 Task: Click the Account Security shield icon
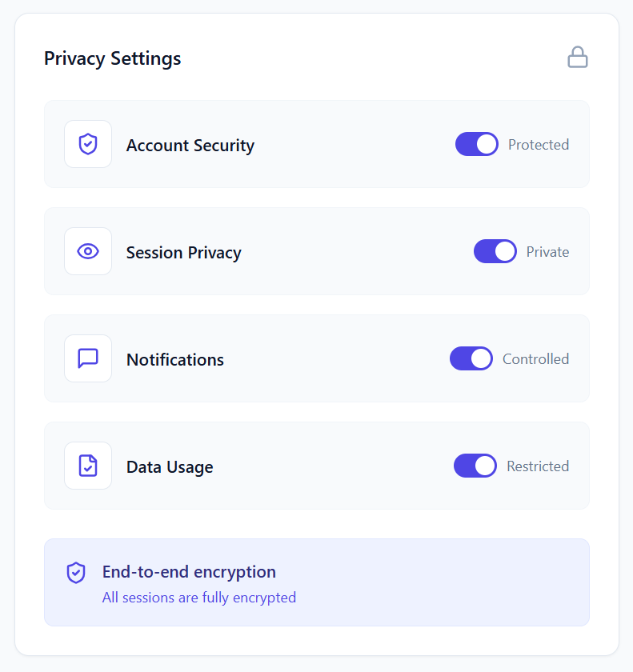pos(88,144)
